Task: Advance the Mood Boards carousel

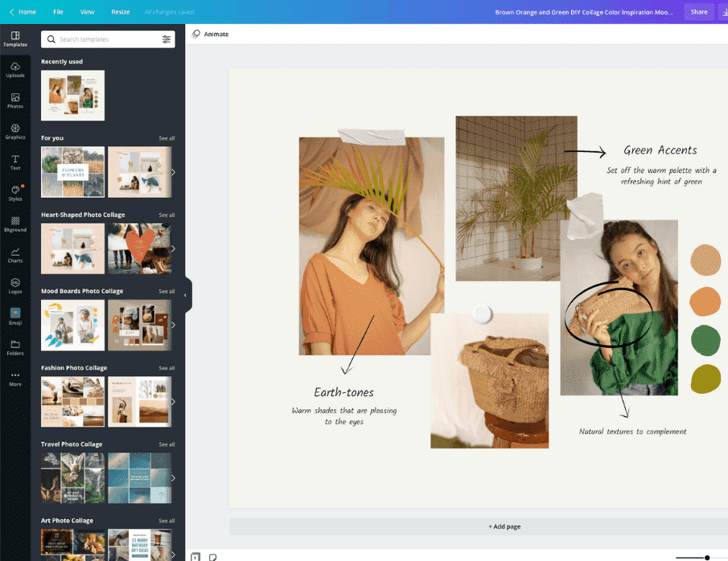Action: [171, 325]
